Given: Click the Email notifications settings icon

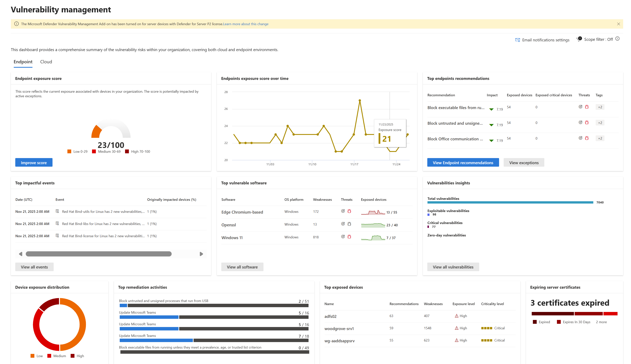Looking at the screenshot, I should tap(517, 40).
